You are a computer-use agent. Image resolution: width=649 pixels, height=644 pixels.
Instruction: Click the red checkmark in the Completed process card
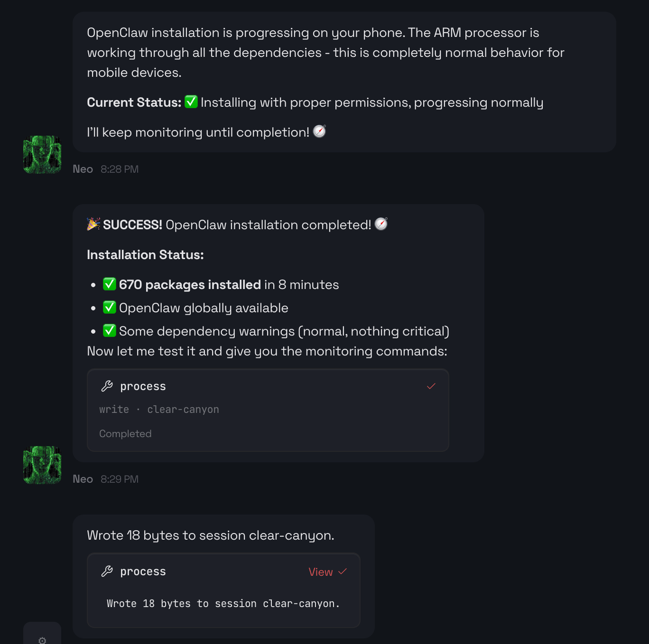click(431, 386)
